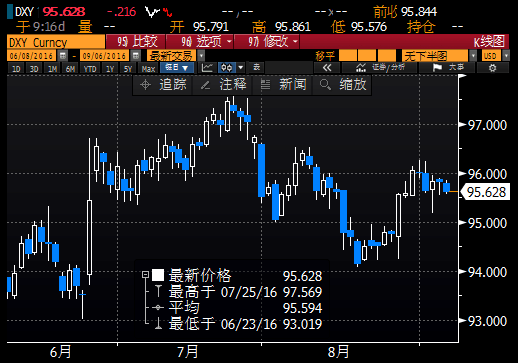Show 新闻 news on chart
Image resolution: width=518 pixels, height=363 pixels.
(283, 85)
